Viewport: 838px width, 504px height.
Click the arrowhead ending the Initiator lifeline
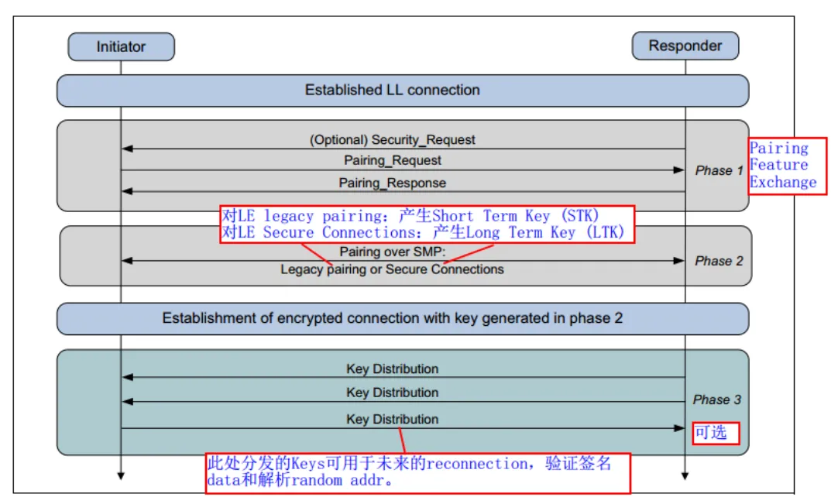coord(121,475)
